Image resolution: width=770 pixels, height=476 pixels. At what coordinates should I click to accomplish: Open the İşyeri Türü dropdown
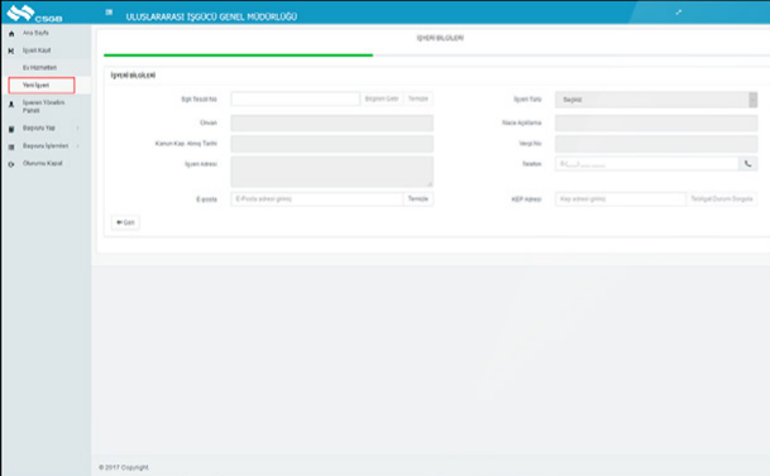655,99
